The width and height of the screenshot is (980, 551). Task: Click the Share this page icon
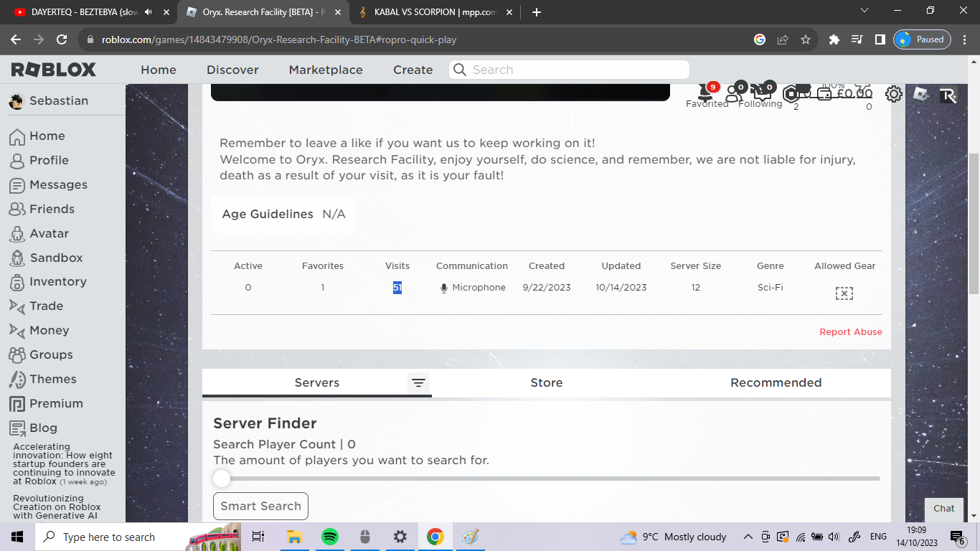point(783,40)
